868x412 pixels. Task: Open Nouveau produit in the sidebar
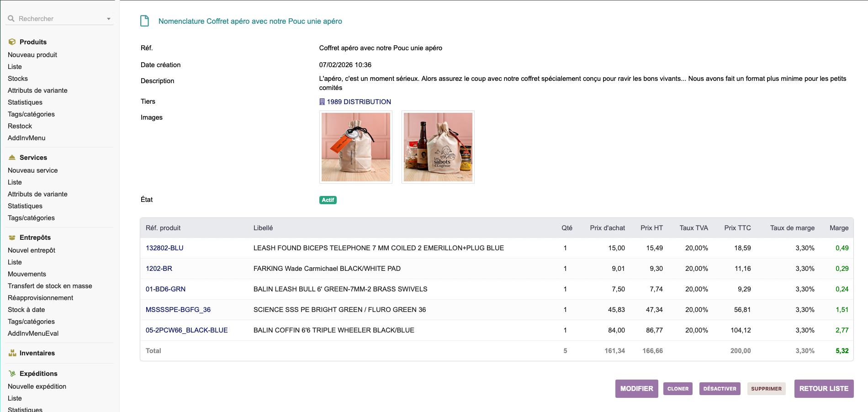coord(32,55)
